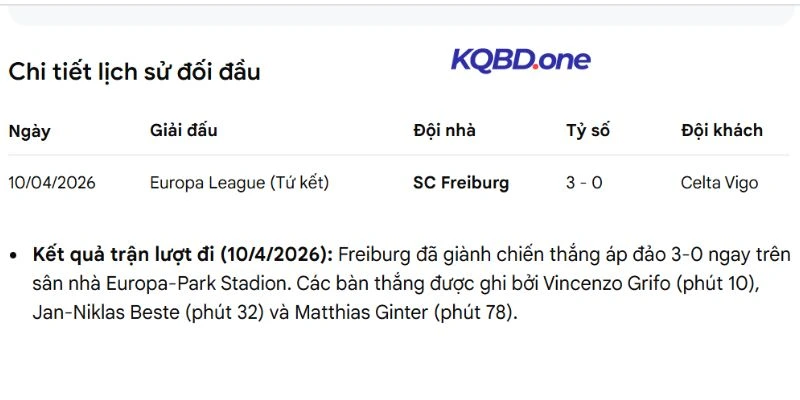The image size is (800, 400).
Task: Click the name Vincenzo Grifo
Action: coord(610,284)
